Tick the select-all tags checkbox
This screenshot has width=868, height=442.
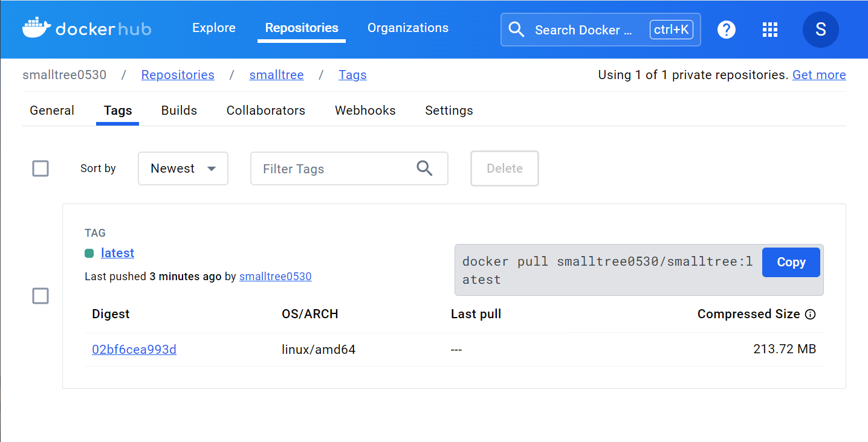(40, 168)
